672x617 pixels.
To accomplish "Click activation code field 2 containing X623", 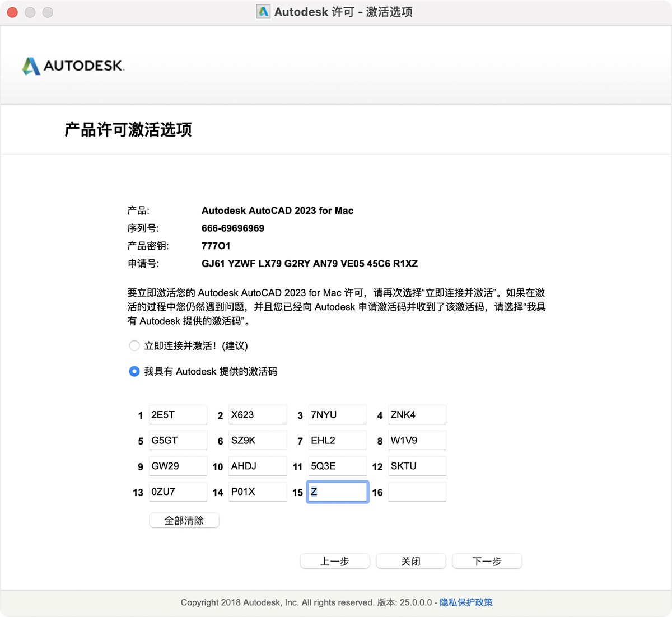I will 258,415.
